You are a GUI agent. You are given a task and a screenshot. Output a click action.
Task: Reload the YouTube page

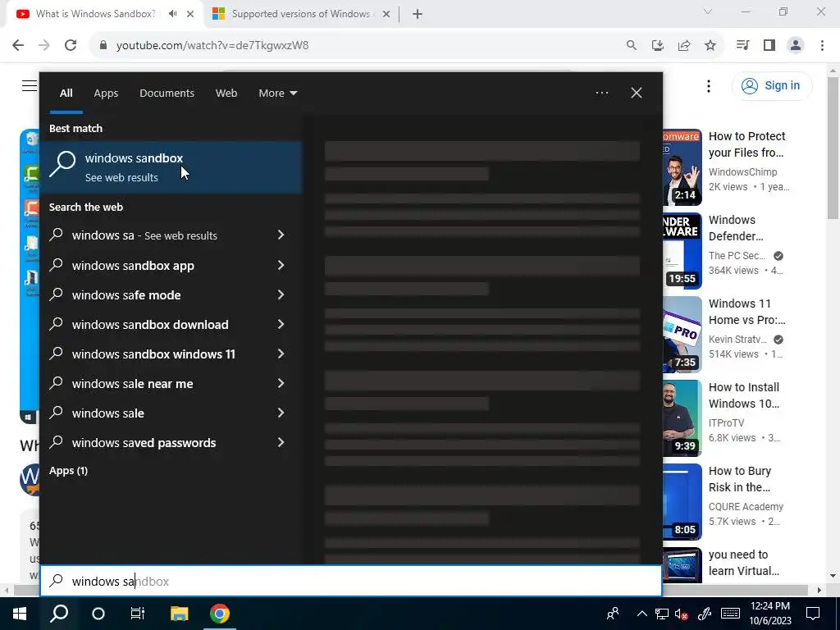pyautogui.click(x=71, y=45)
